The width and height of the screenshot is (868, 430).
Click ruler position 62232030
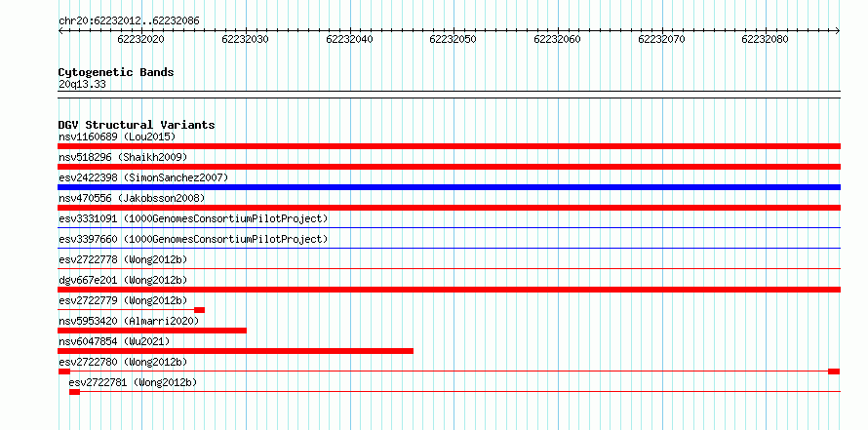(x=245, y=39)
